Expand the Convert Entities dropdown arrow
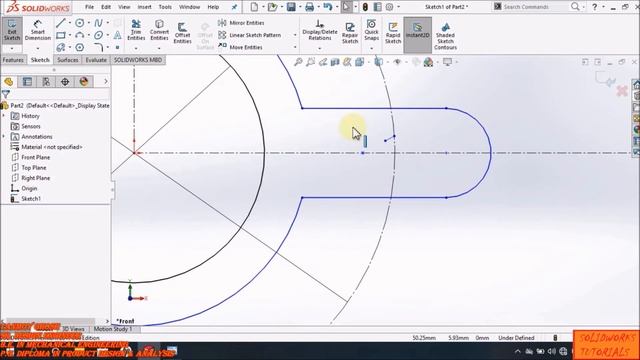The image size is (640, 360). (159, 48)
